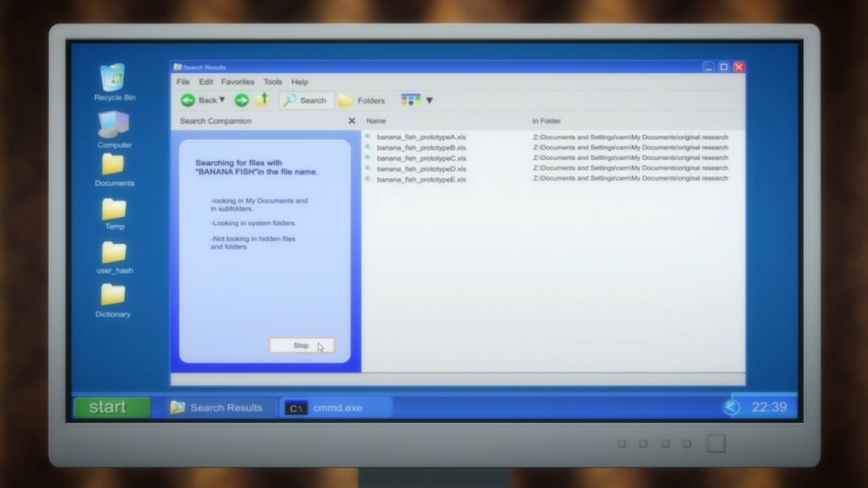Open the Recycle Bin desktop icon
Image resolution: width=868 pixels, height=488 pixels.
115,79
